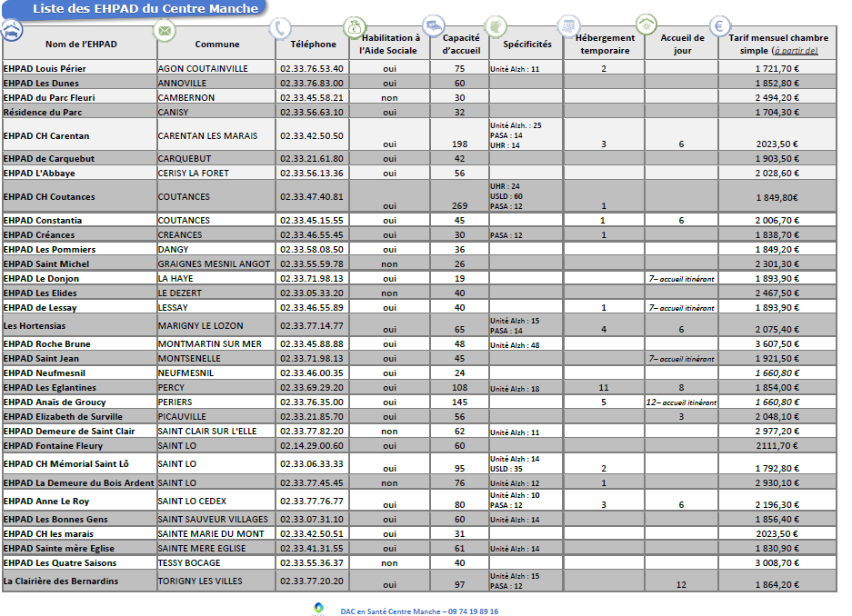Click the underlined 'à partir de' text

(x=796, y=51)
